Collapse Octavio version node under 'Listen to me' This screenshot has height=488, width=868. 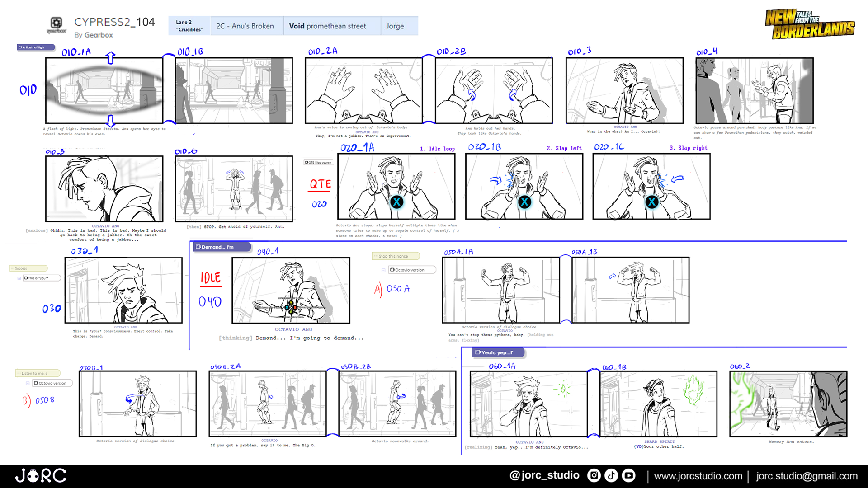(28, 383)
